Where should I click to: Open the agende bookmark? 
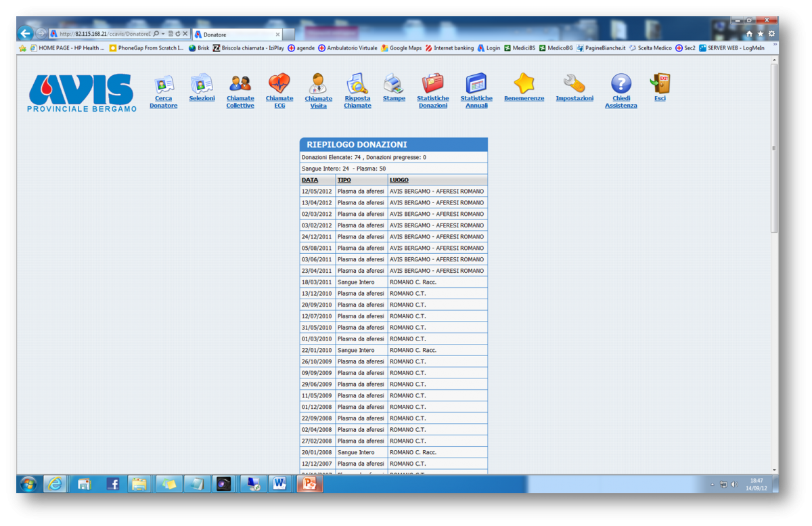[301, 48]
